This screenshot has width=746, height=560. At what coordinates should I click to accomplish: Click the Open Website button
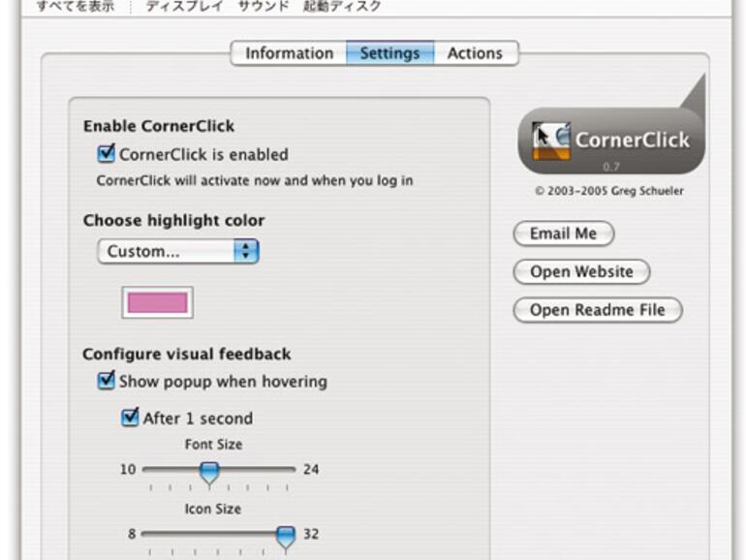pyautogui.click(x=580, y=272)
